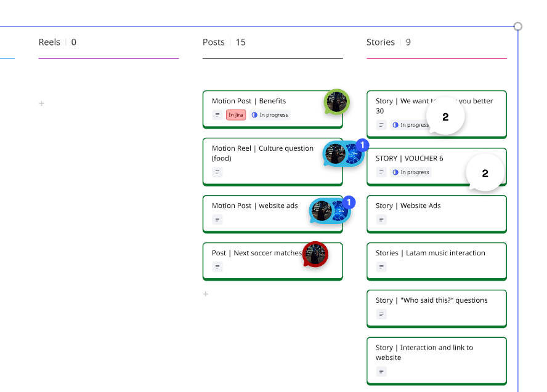Open green comment bubble on Motion Post Benefits
The height and width of the screenshot is (392, 547).
point(337,102)
